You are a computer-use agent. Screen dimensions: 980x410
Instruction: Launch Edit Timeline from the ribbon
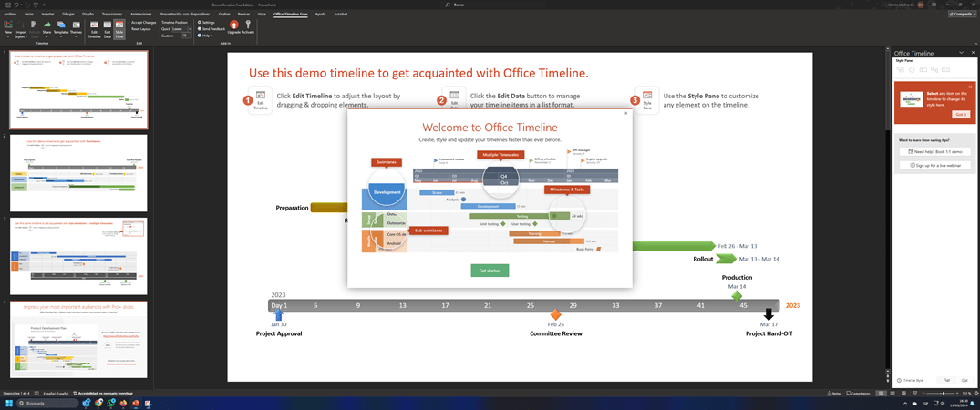click(x=94, y=29)
